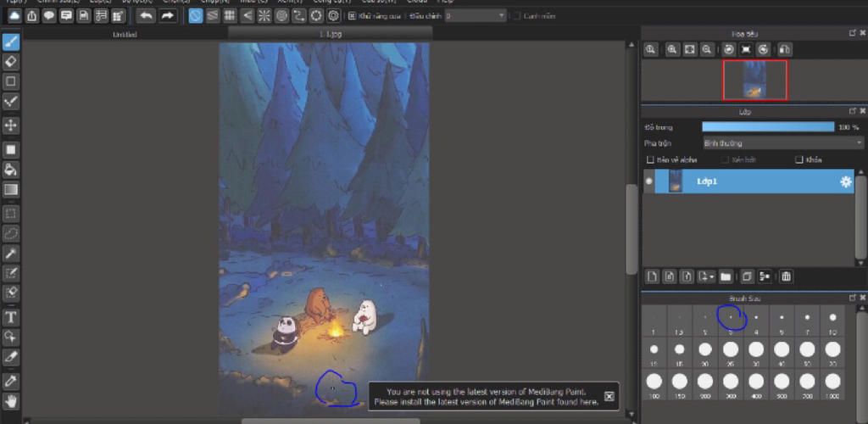Select the Magic Wand tool
The width and height of the screenshot is (868, 424).
point(11,254)
